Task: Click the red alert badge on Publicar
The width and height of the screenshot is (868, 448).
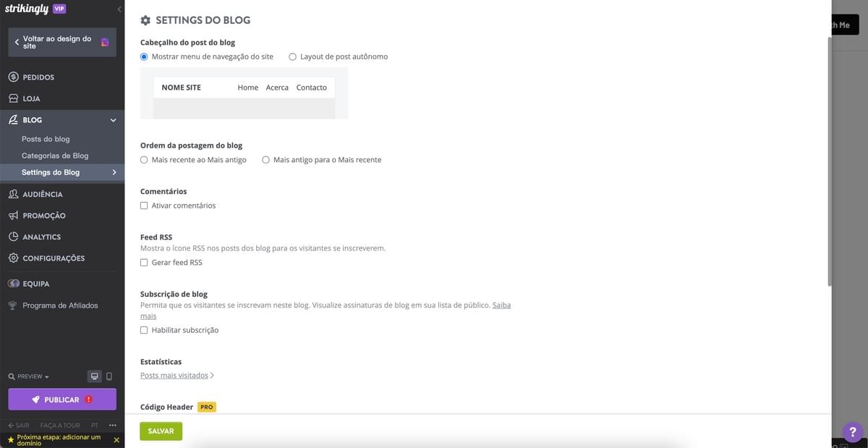Action: 88,400
